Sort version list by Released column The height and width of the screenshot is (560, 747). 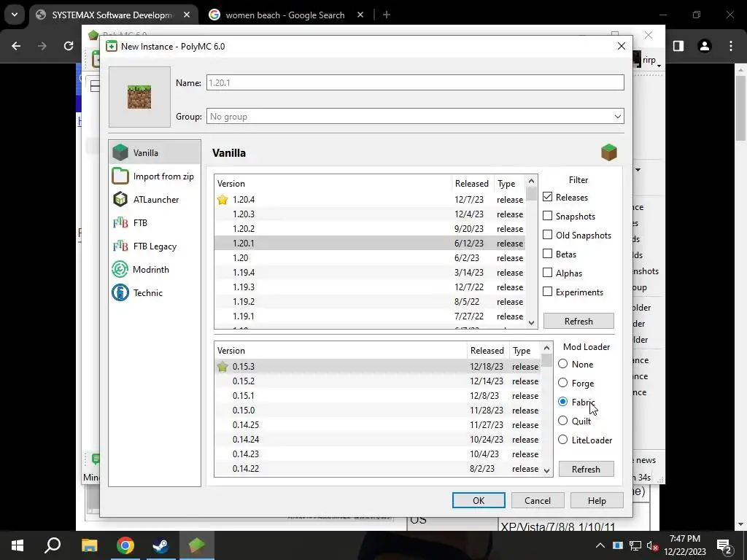(472, 183)
